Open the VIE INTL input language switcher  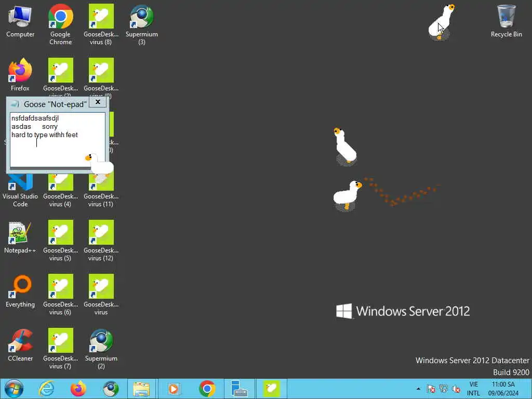click(474, 389)
